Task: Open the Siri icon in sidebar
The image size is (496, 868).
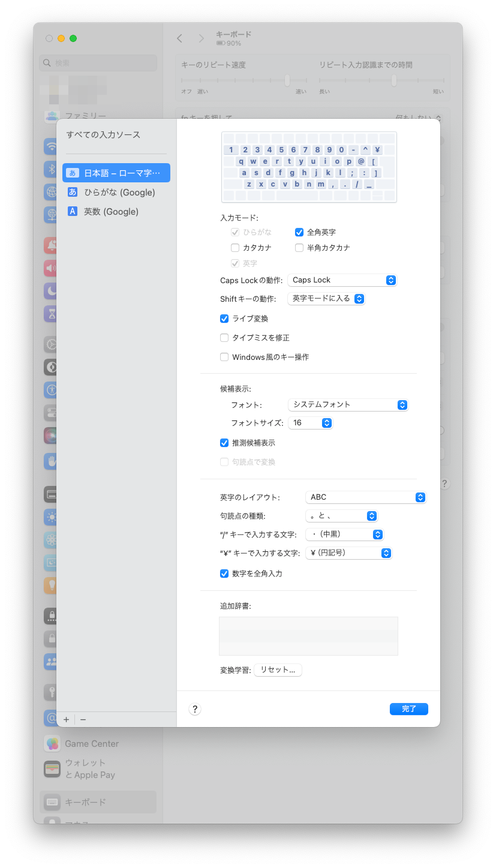Action: point(52,435)
